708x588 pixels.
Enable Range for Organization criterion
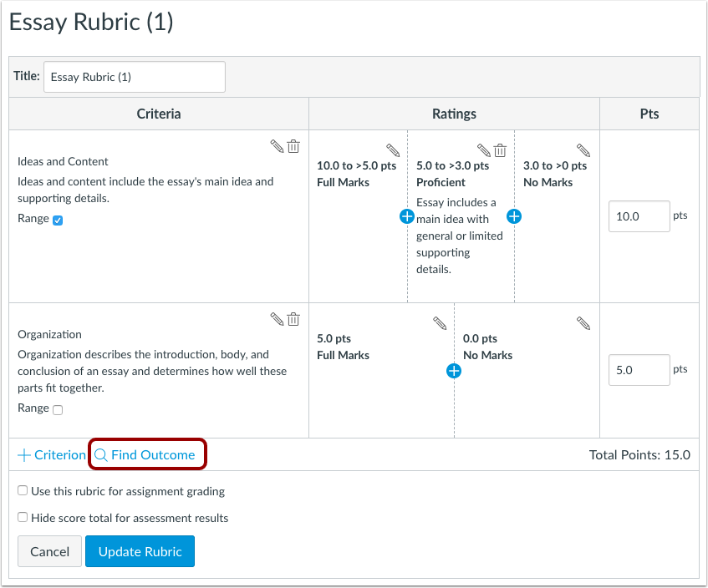point(58,410)
